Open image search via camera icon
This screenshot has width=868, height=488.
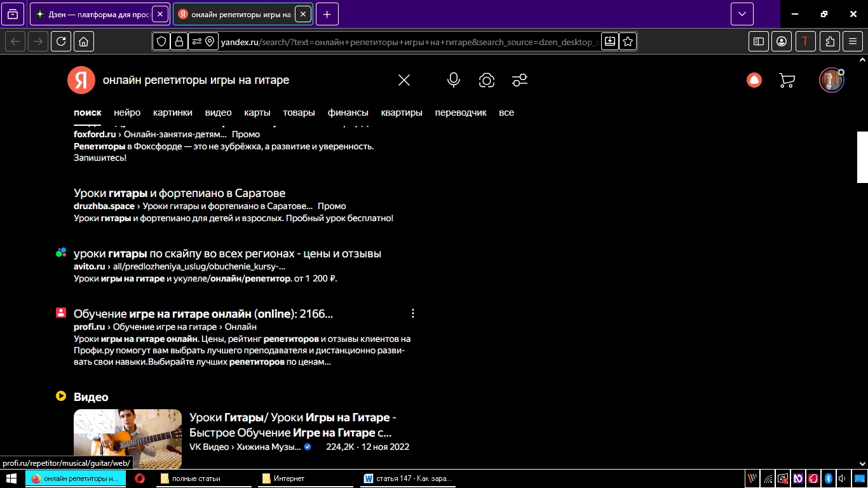487,80
